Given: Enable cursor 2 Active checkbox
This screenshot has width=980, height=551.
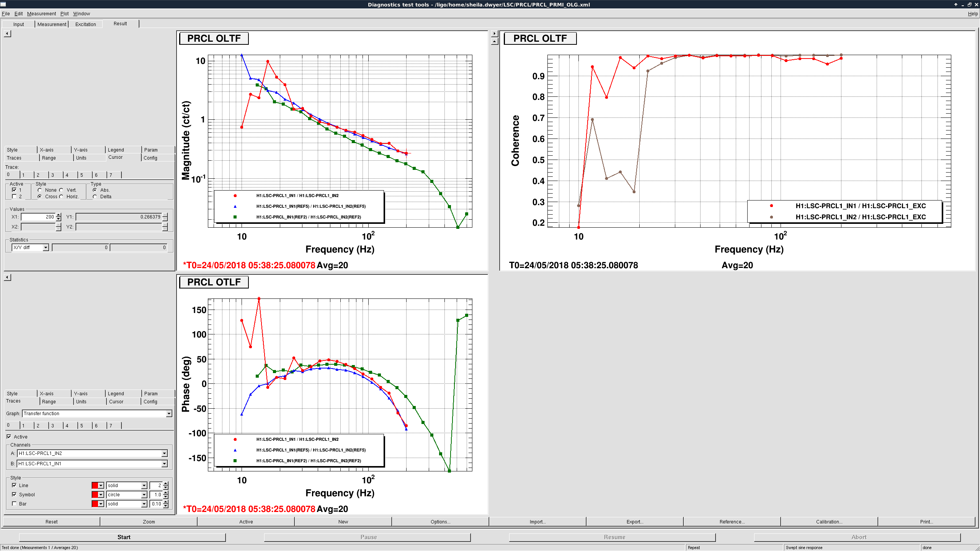Looking at the screenshot, I should click(x=14, y=197).
